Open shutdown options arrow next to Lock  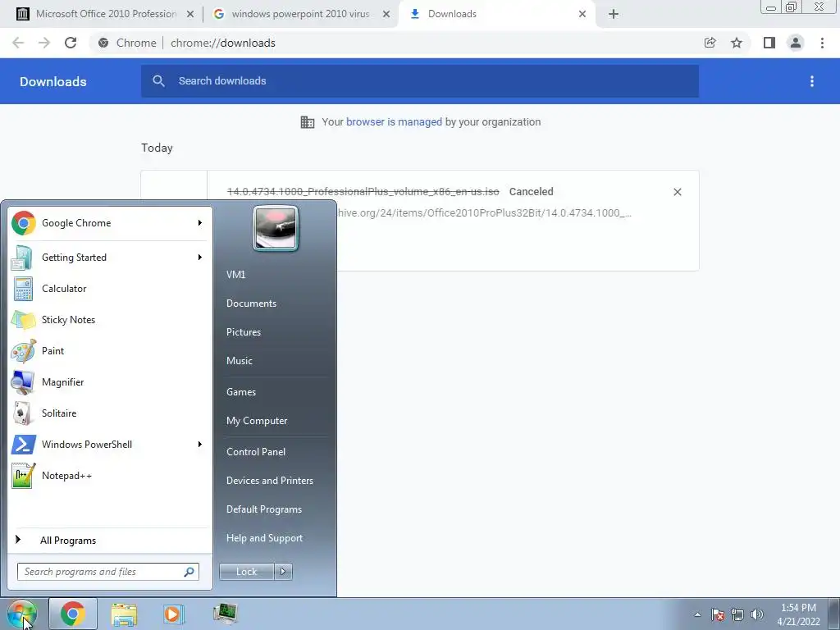(283, 572)
